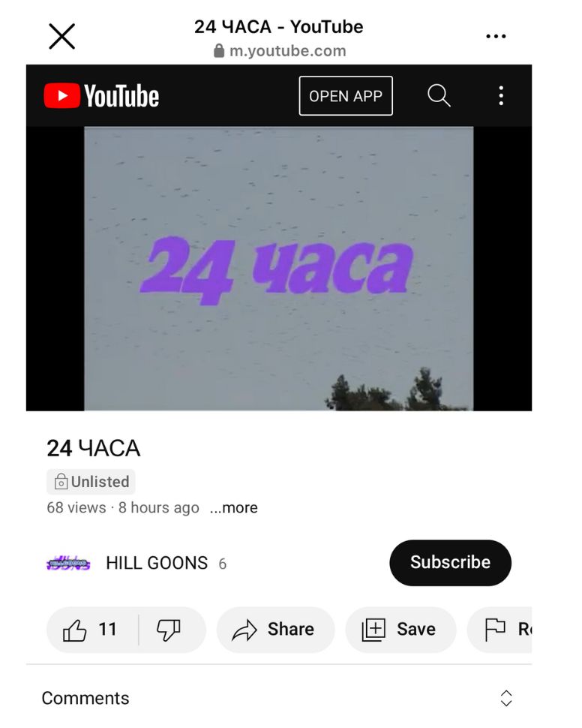Open YouTube vertical dots menu
Viewport: 582px width, 728px height.
(x=501, y=95)
